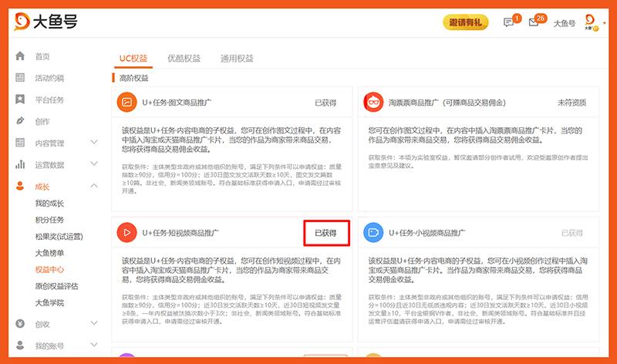Click the 未符资质 status label
Image resolution: width=617 pixels, height=364 pixels.
click(571, 103)
